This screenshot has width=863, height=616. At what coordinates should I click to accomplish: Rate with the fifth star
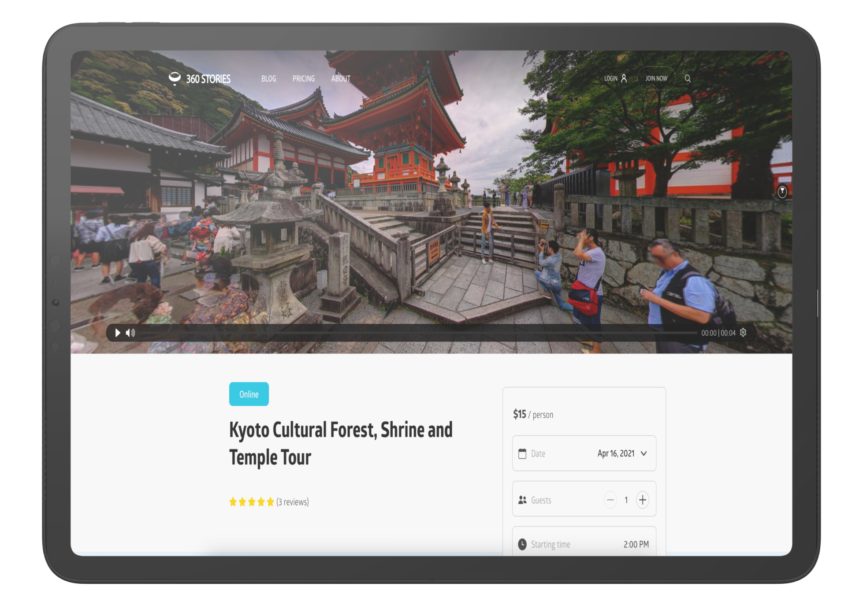tap(270, 501)
